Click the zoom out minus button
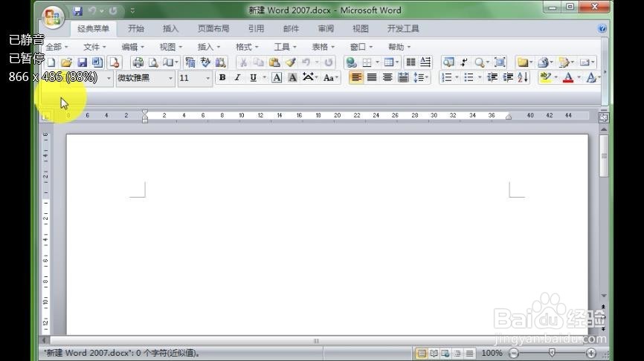The height and width of the screenshot is (361, 644). pos(514,353)
